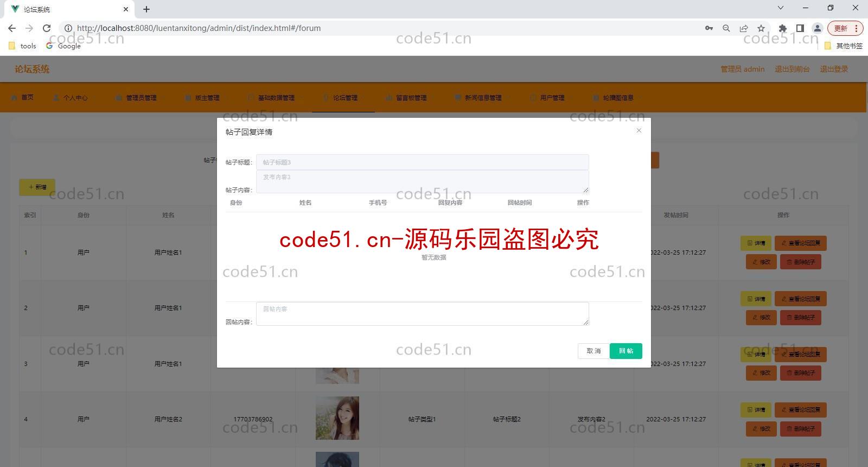Click the 帖子标题2 cell in row 4
868x467 pixels.
(507, 419)
